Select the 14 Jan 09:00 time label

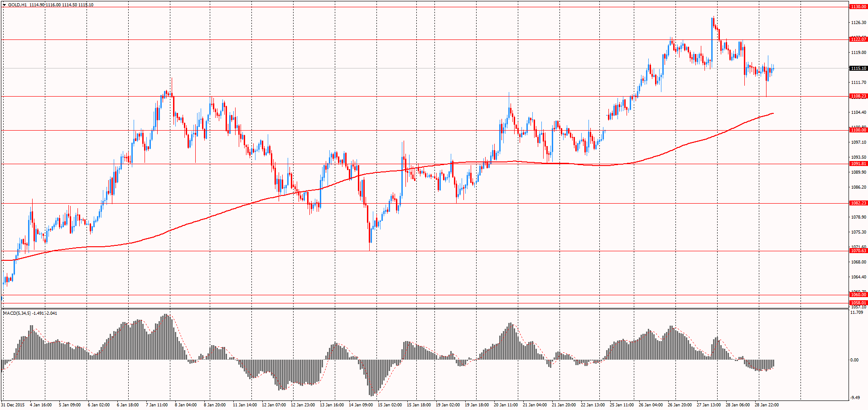[x=361, y=405]
